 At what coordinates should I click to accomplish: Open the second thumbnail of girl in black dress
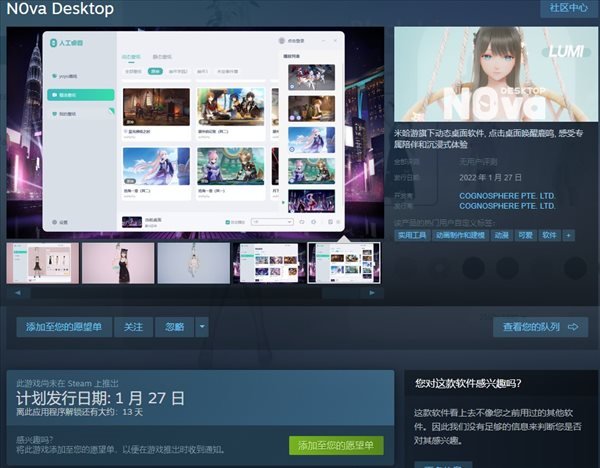(x=118, y=263)
